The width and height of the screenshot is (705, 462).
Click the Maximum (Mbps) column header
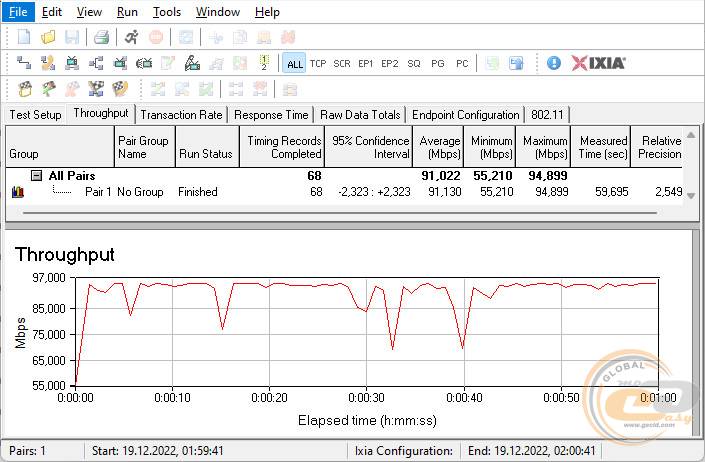coord(543,147)
